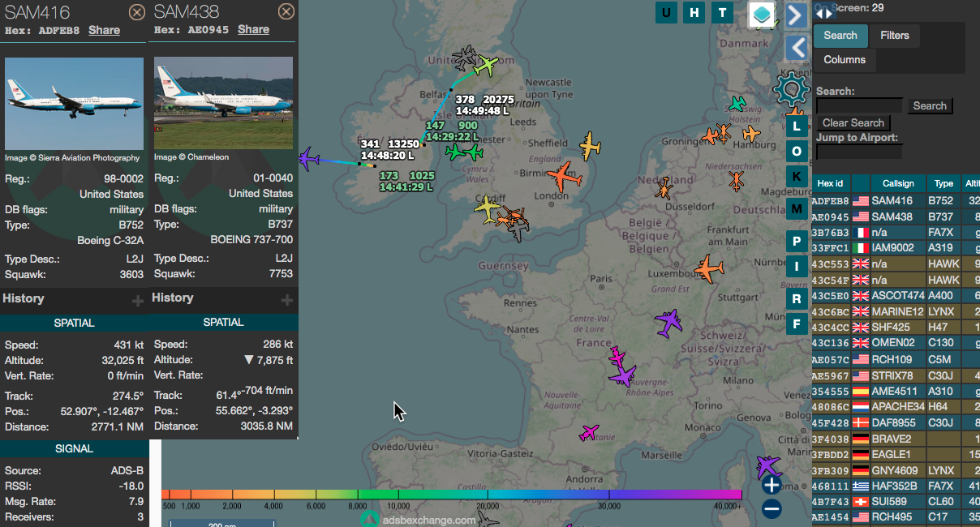This screenshot has width=980, height=527.
Task: Toggle the T tracks button
Action: (x=722, y=12)
